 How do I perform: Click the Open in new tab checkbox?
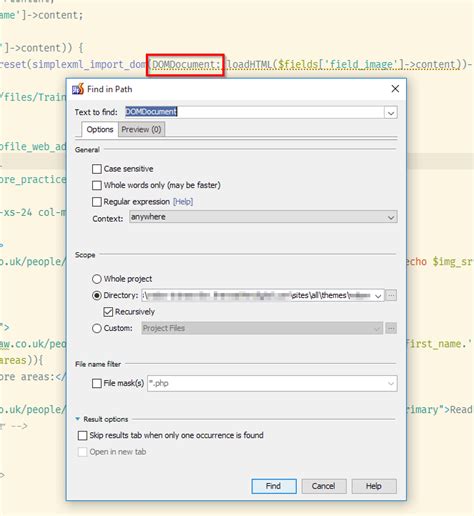[x=82, y=452]
